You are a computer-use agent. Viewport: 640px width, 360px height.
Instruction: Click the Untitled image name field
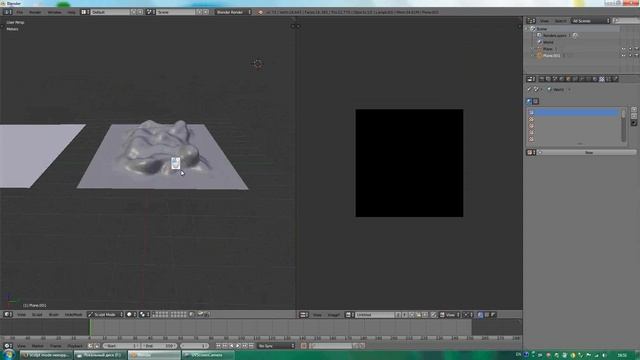click(375, 315)
